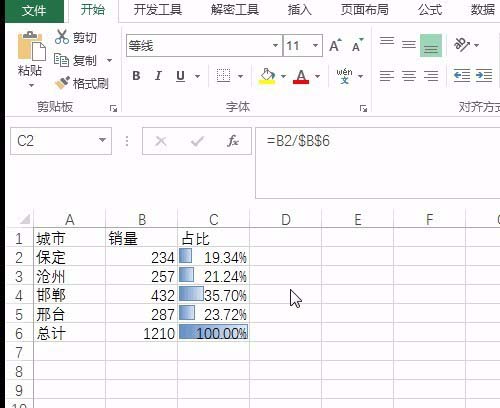
Task: Switch to the Home (开始) tab
Action: click(x=93, y=9)
